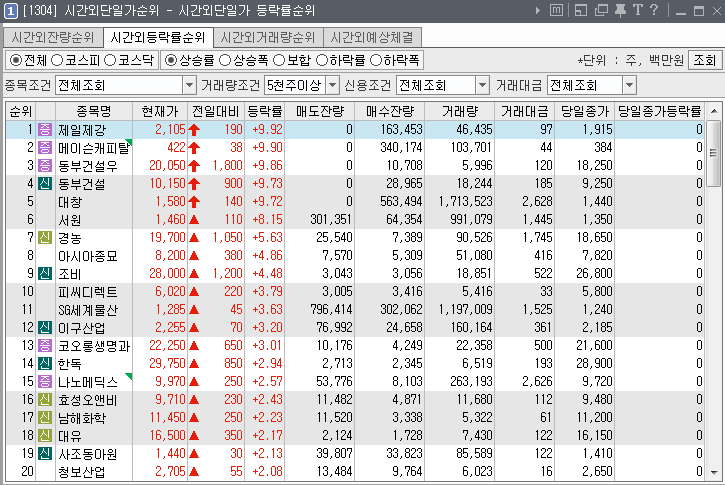Sort by the 매수잔량 column header
725x485 pixels.
click(x=390, y=111)
